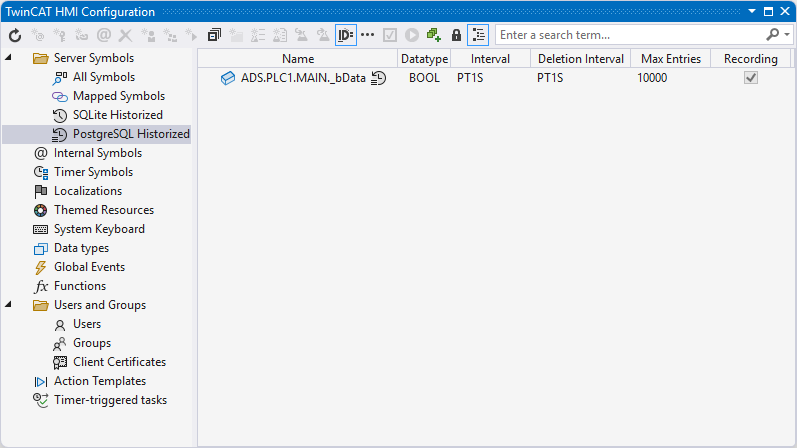Open the search options dropdown arrow
The image size is (797, 448).
point(787,35)
